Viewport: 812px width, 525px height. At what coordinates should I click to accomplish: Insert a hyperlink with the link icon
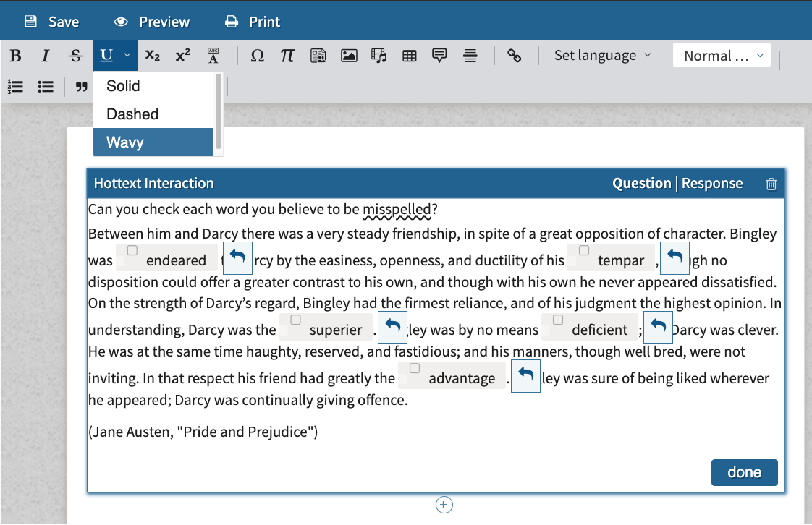[515, 55]
